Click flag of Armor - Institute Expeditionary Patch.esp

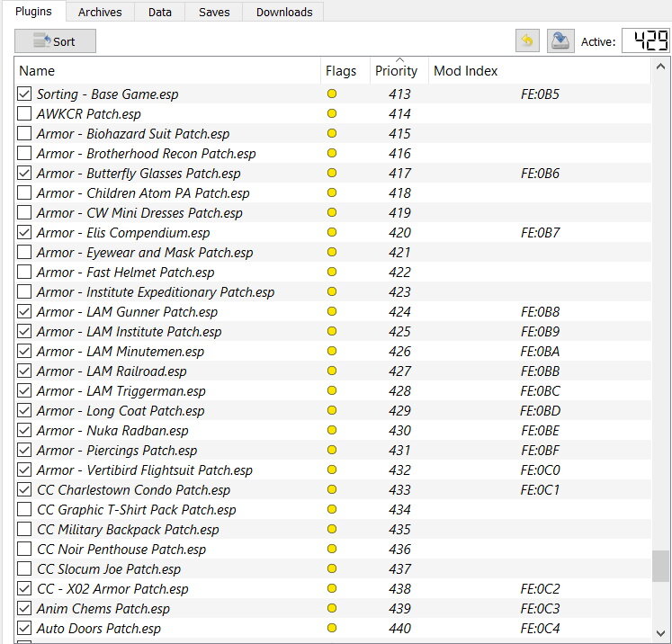332,291
